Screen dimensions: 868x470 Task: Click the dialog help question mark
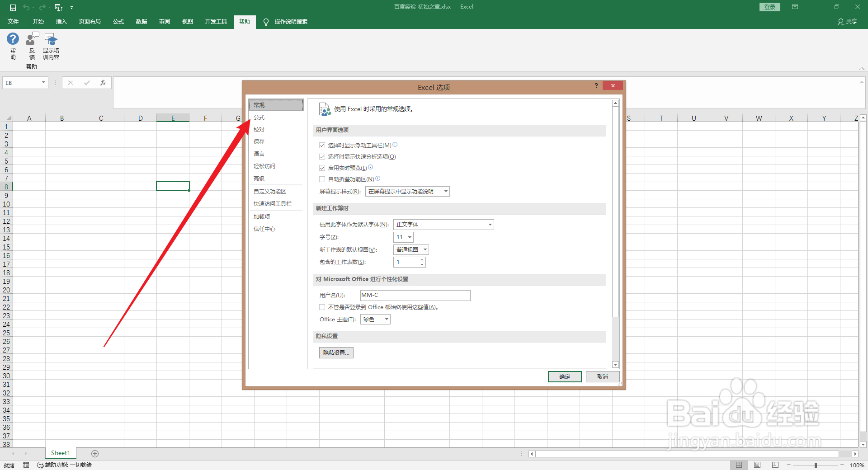596,85
